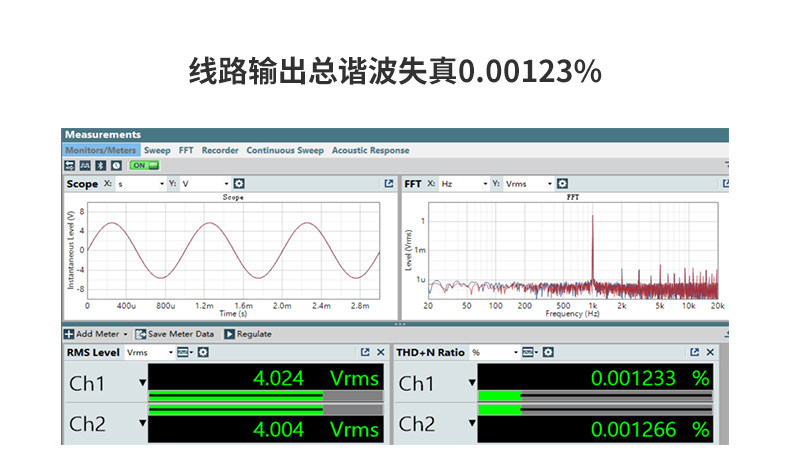Click the THD+N Ch1 bar graph
The image size is (790, 475).
[x=595, y=396]
